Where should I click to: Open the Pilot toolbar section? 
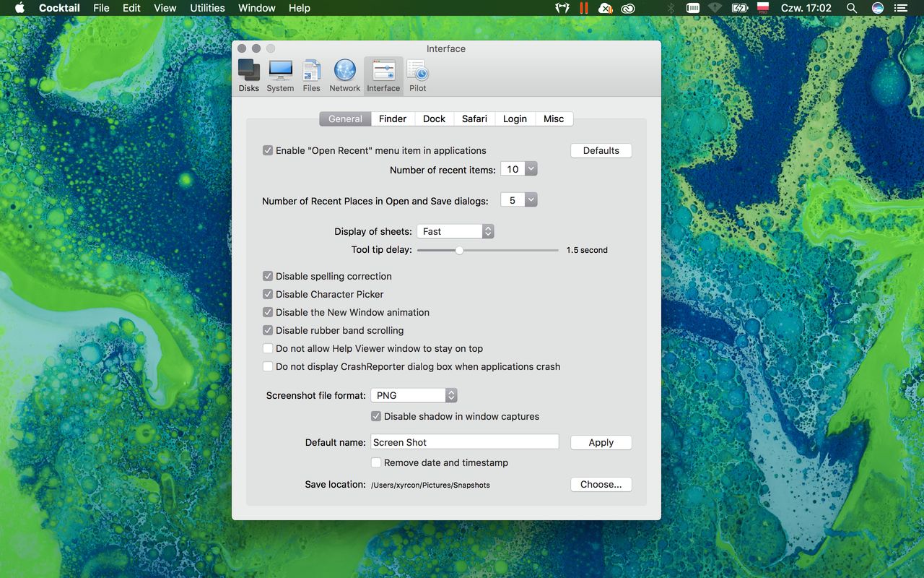[x=417, y=75]
